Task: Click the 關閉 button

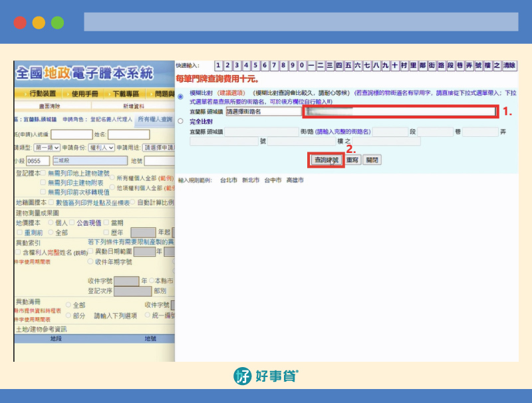Action: click(372, 160)
